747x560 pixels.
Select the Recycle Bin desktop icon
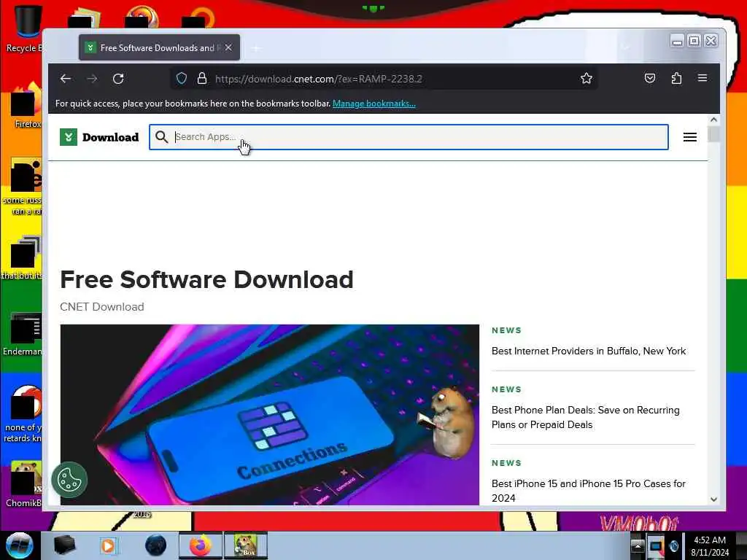tap(24, 28)
